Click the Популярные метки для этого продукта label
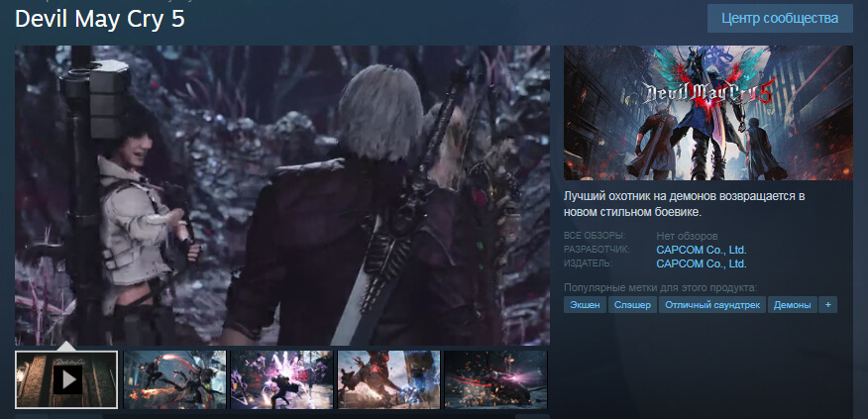868x419 pixels. click(x=660, y=288)
